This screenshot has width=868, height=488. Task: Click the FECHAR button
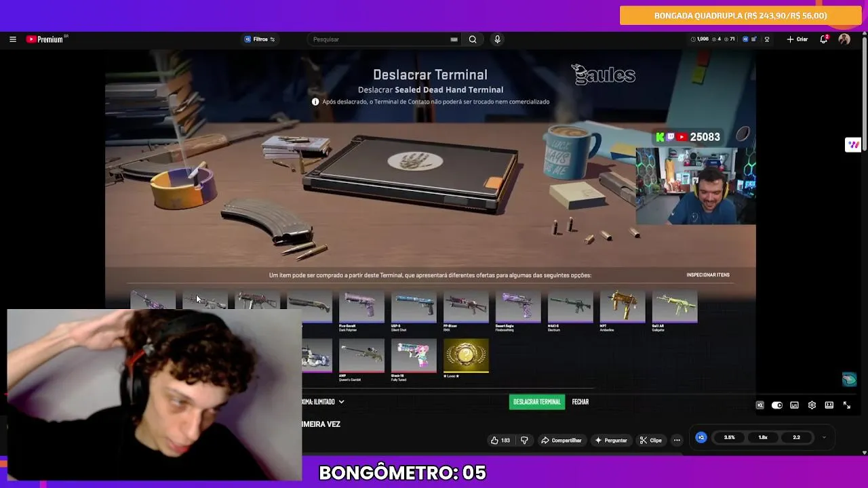580,402
